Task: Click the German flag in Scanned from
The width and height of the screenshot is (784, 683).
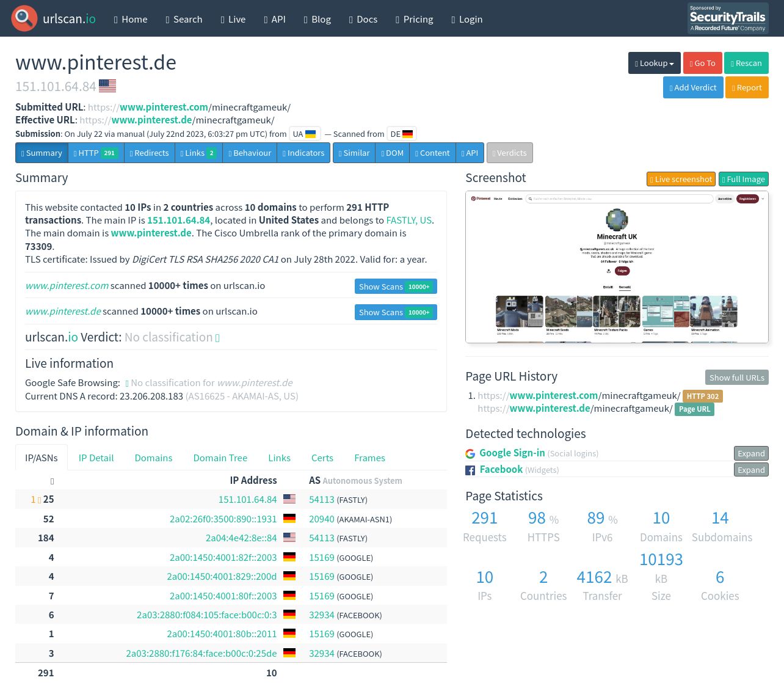Action: pos(408,134)
